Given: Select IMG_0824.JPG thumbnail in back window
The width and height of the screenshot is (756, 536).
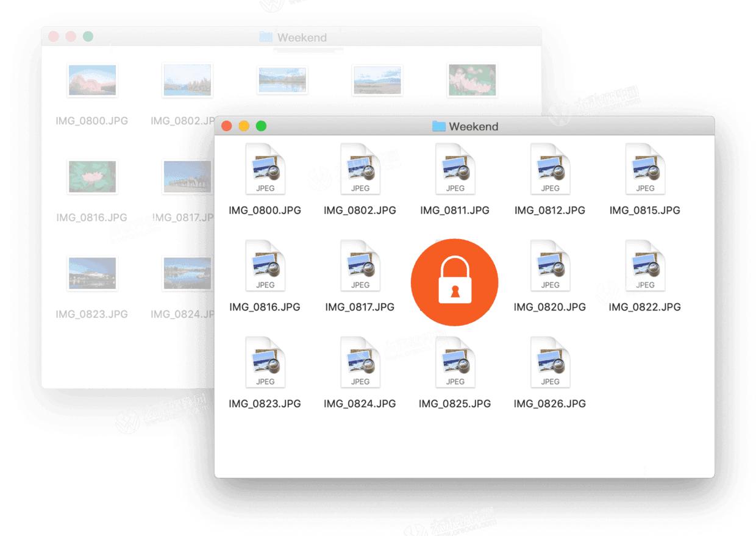Looking at the screenshot, I should coord(187,273).
